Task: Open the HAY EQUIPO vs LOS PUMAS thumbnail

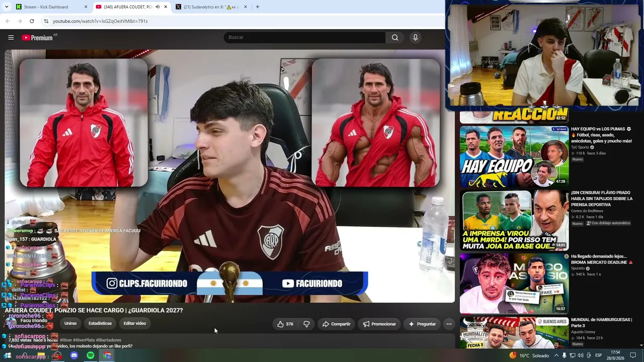Action: (514, 156)
